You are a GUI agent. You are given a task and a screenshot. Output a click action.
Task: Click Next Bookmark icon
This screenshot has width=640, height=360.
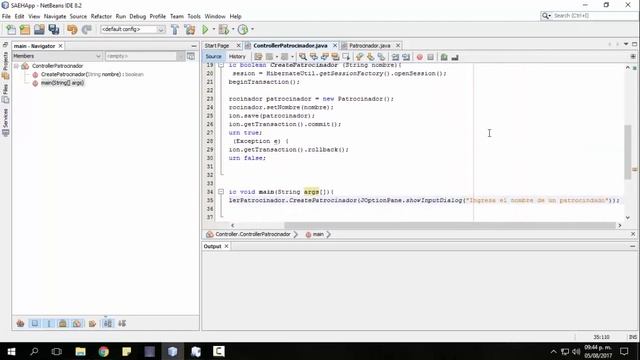point(370,57)
